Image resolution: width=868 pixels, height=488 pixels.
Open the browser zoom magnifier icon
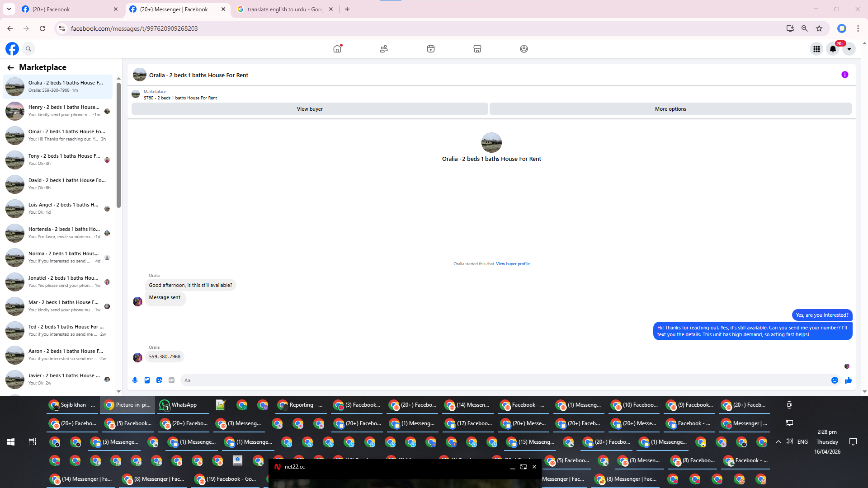point(805,28)
